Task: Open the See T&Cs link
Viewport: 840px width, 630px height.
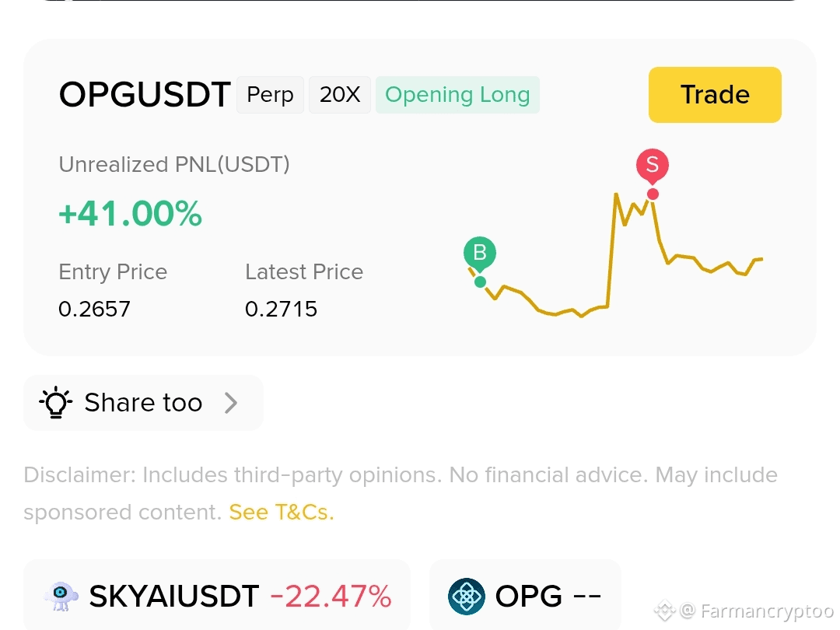Action: 282,512
